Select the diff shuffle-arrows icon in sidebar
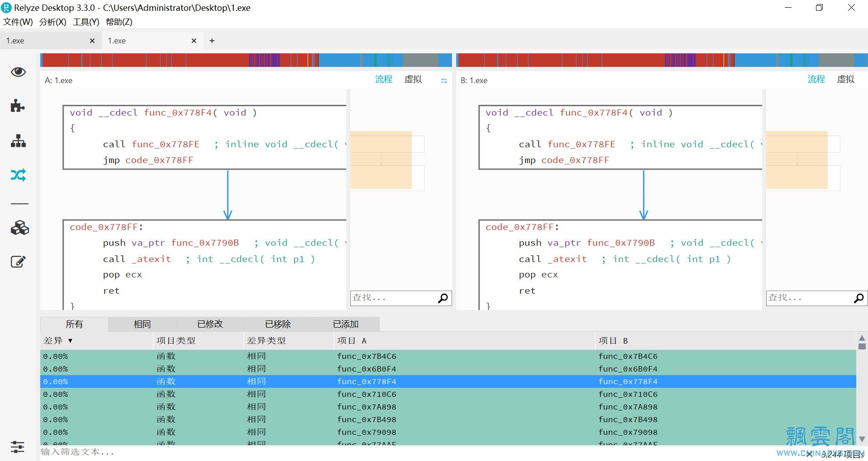The image size is (868, 461). click(18, 175)
